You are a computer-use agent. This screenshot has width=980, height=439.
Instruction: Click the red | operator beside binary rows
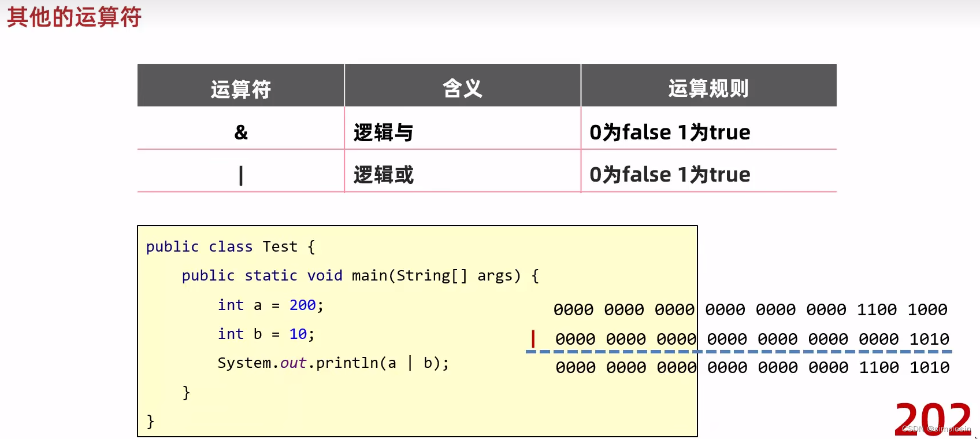click(533, 339)
